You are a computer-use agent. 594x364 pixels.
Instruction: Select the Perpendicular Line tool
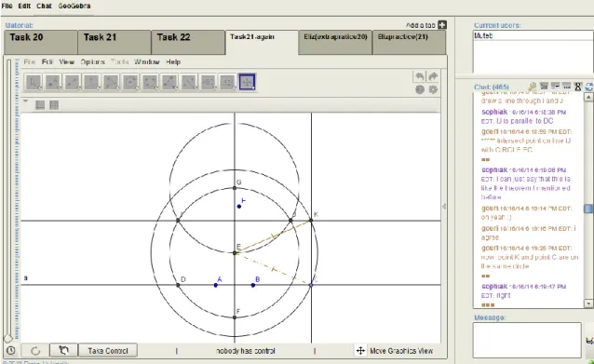pyautogui.click(x=91, y=82)
